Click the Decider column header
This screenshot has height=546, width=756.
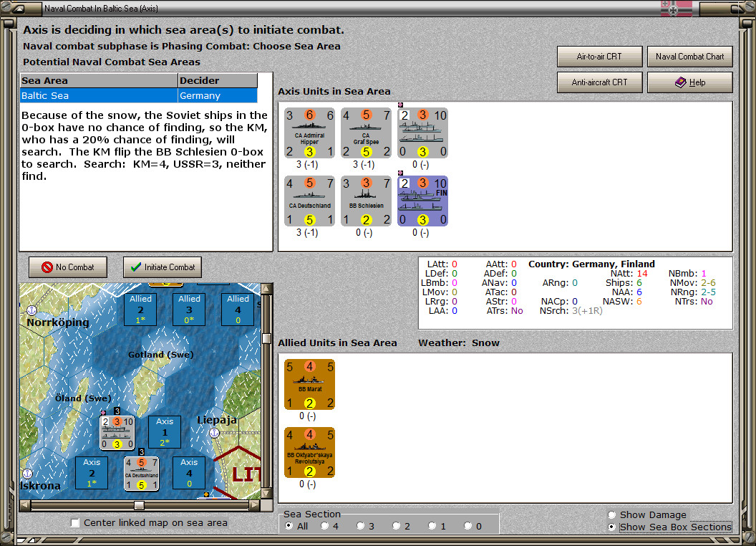[x=218, y=81]
